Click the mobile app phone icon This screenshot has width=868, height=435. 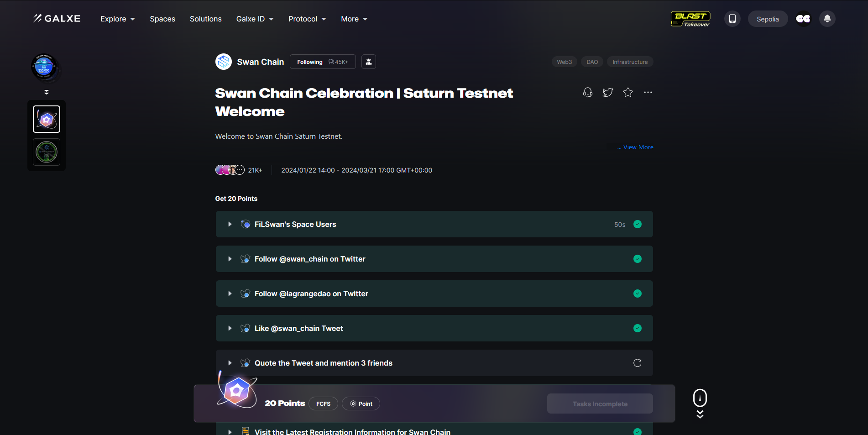click(x=732, y=19)
